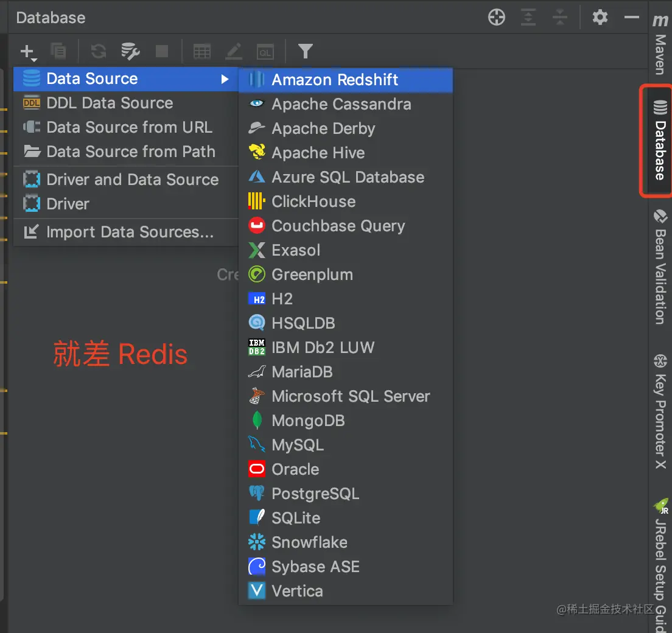Open Data Source Properties wrench icon
This screenshot has width=672, height=633.
130,51
